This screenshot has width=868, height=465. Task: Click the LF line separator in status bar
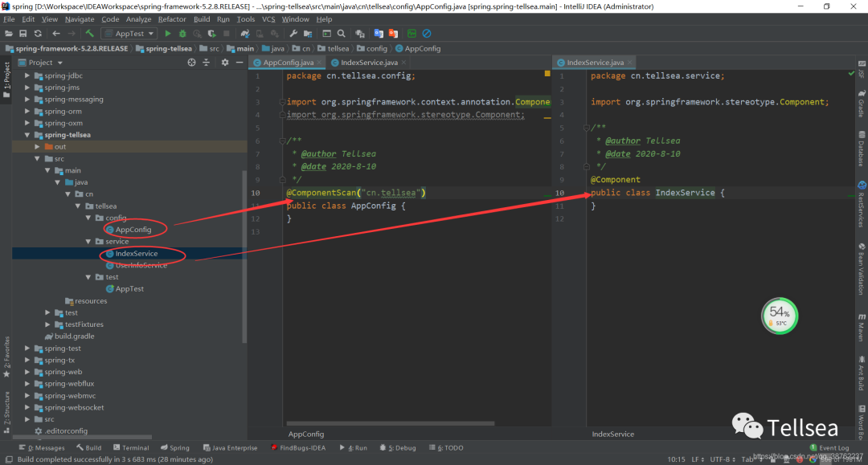coord(697,459)
